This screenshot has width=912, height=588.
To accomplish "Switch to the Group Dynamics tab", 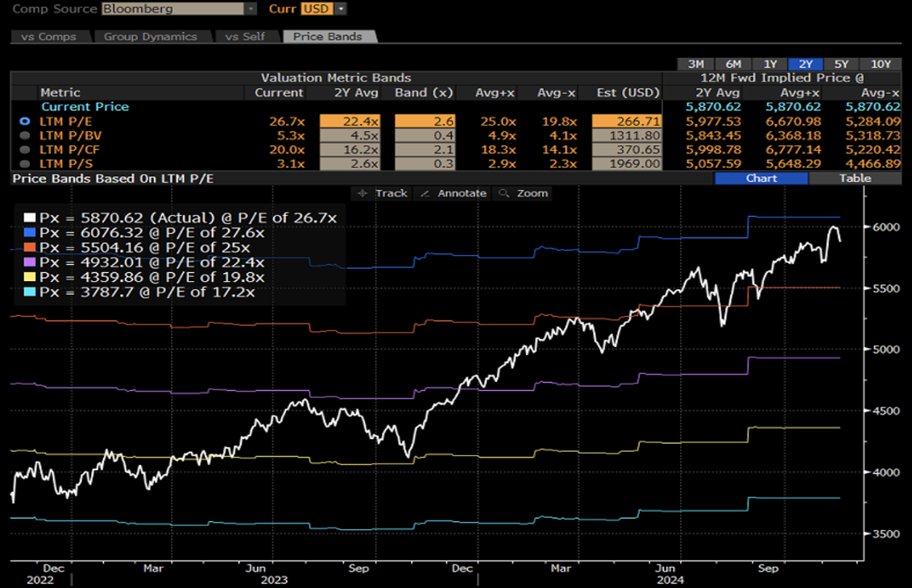I will click(151, 36).
